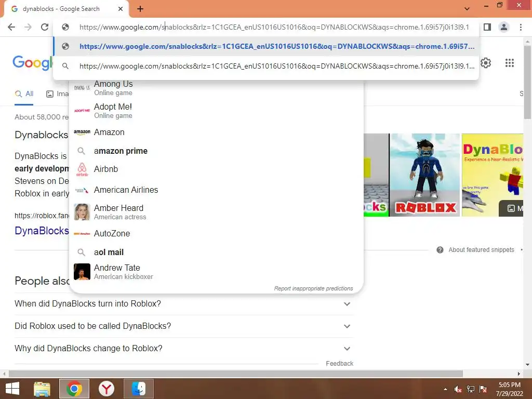This screenshot has width=532, height=399.
Task: Open the Finder-face taskbar app
Action: pyautogui.click(x=139, y=389)
